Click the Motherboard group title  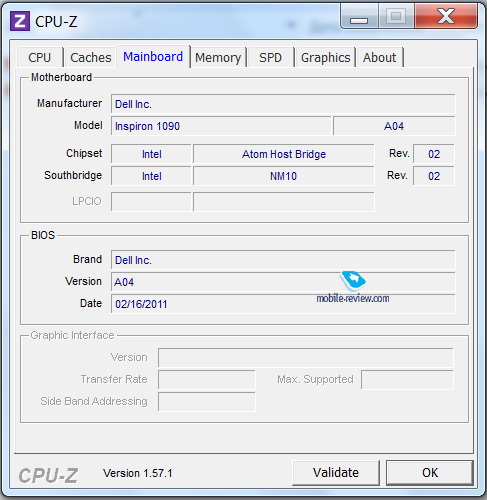click(x=61, y=77)
